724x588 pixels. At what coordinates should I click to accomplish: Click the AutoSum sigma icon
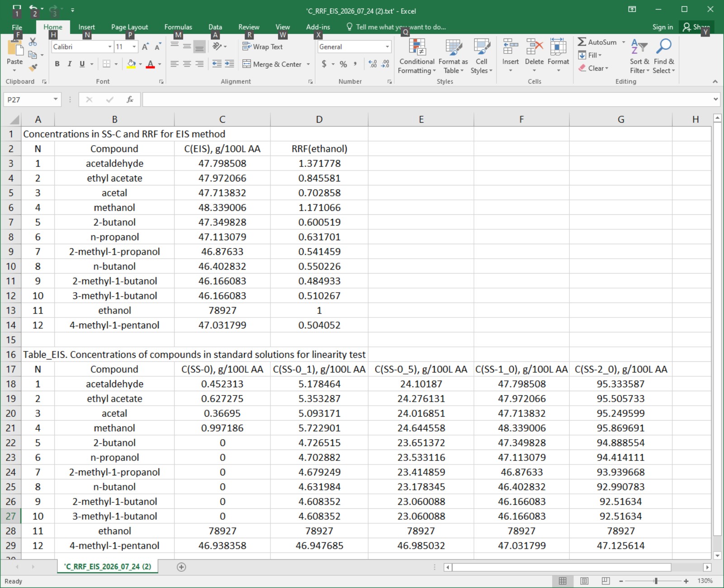click(582, 42)
